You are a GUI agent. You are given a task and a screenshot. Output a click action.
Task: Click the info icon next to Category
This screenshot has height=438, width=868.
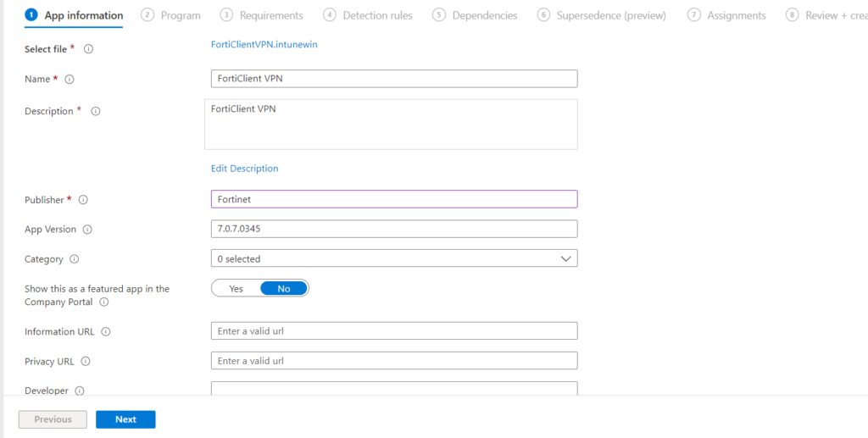75,259
